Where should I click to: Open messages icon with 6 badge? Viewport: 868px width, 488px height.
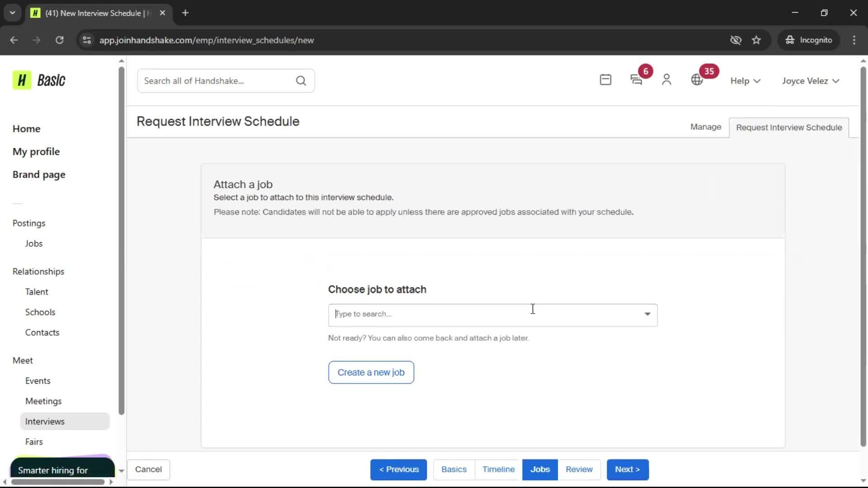click(x=636, y=80)
